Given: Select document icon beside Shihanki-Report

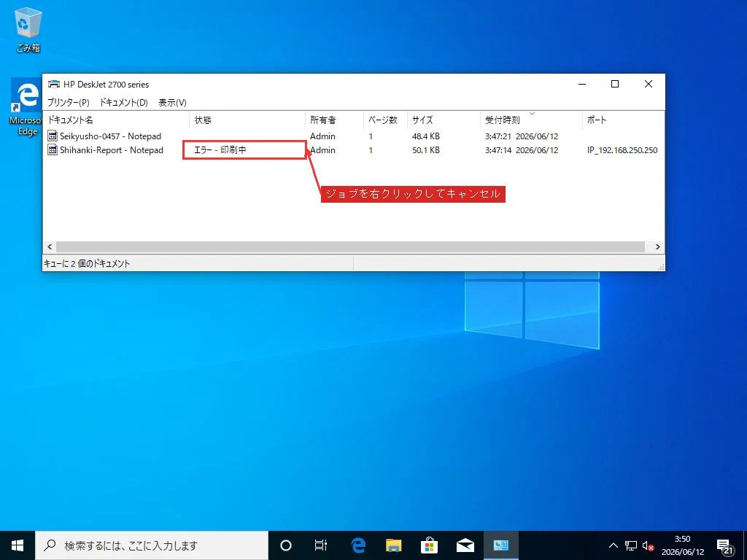Looking at the screenshot, I should point(53,150).
